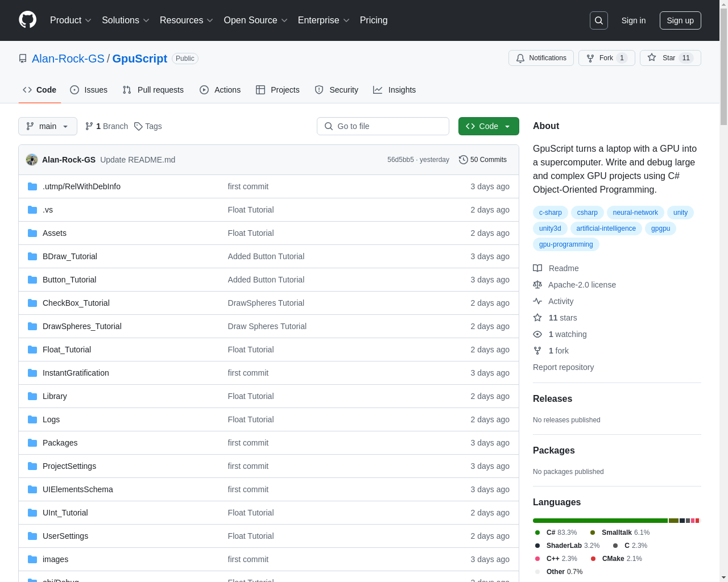
Task: Open the CheckBox_Tutorial folder
Action: pyautogui.click(x=76, y=303)
